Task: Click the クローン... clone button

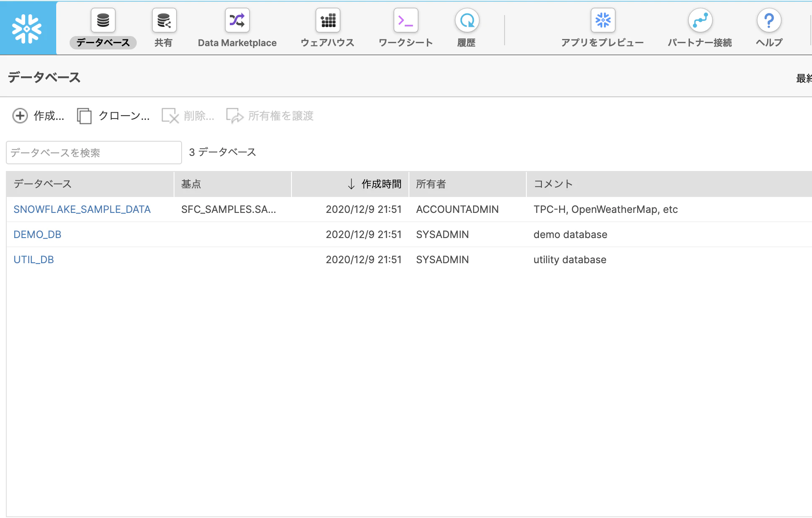Action: click(113, 116)
